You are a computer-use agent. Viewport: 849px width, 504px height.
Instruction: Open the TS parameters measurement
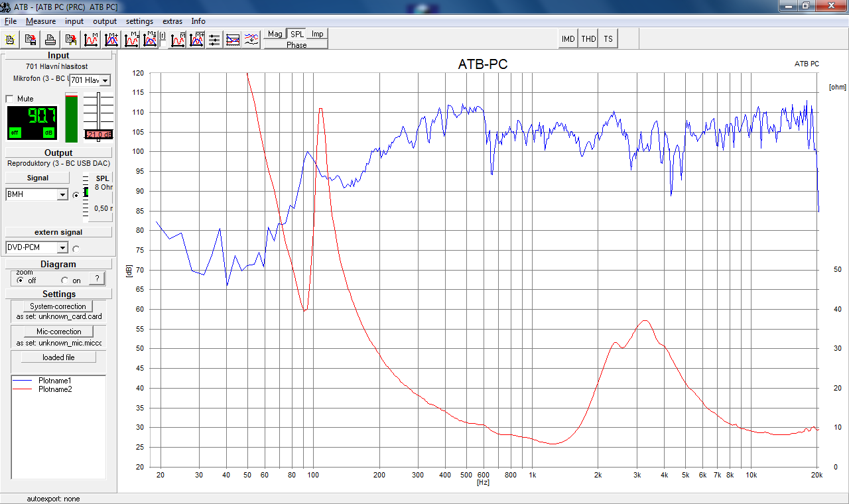pos(608,39)
